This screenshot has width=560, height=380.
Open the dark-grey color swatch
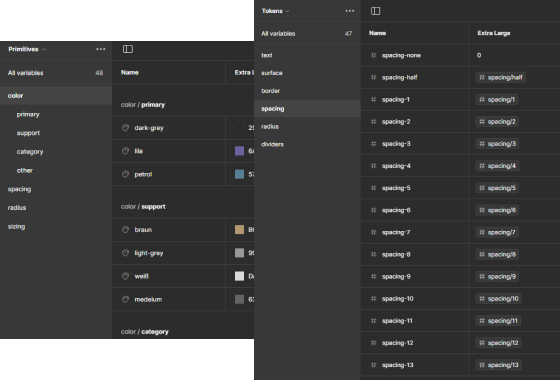coord(239,128)
